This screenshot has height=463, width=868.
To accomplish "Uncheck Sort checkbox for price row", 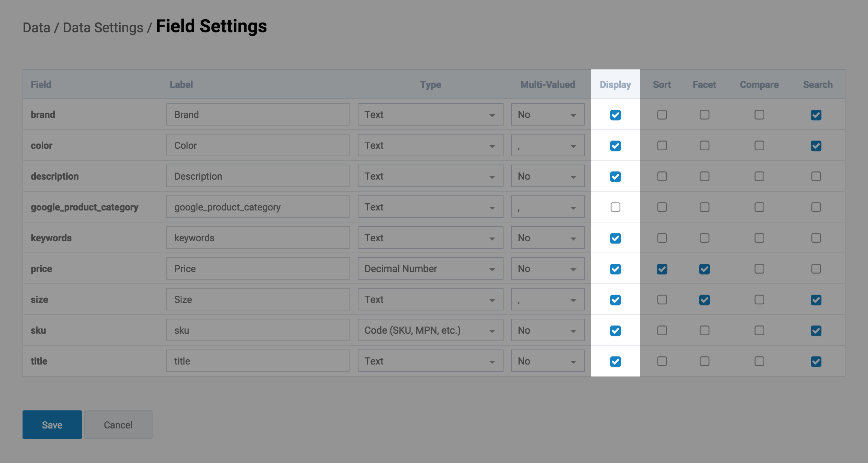I will (x=662, y=269).
